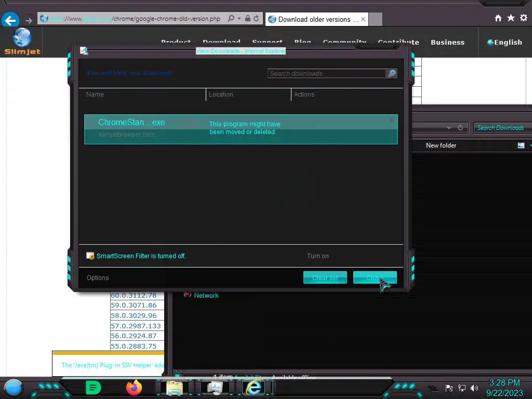Click the SmartScreen Filter warning icon

pyautogui.click(x=90, y=256)
